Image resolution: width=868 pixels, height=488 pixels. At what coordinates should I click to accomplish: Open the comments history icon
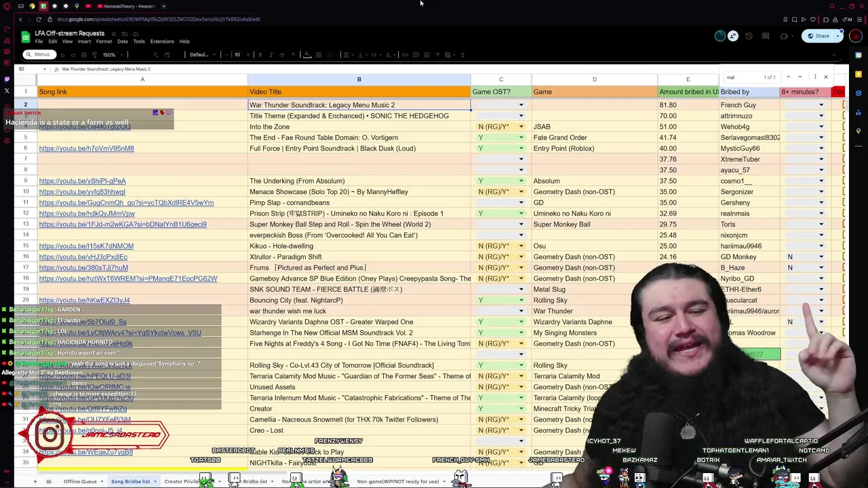[x=766, y=36]
